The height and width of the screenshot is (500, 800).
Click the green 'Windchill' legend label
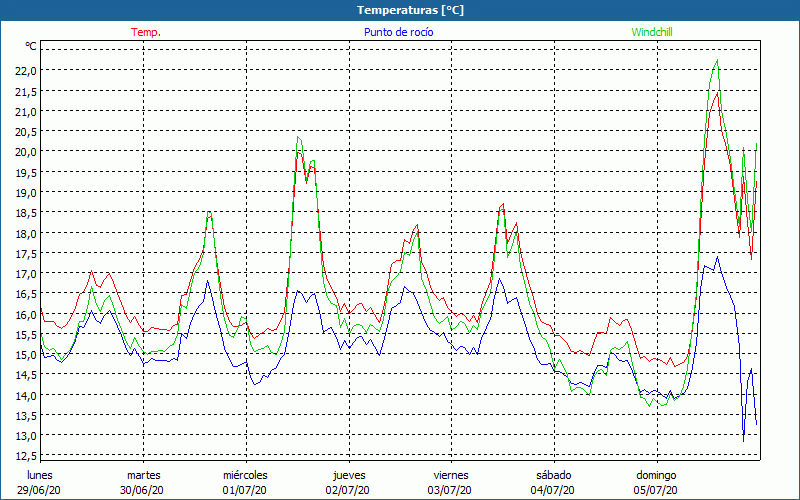pos(652,32)
